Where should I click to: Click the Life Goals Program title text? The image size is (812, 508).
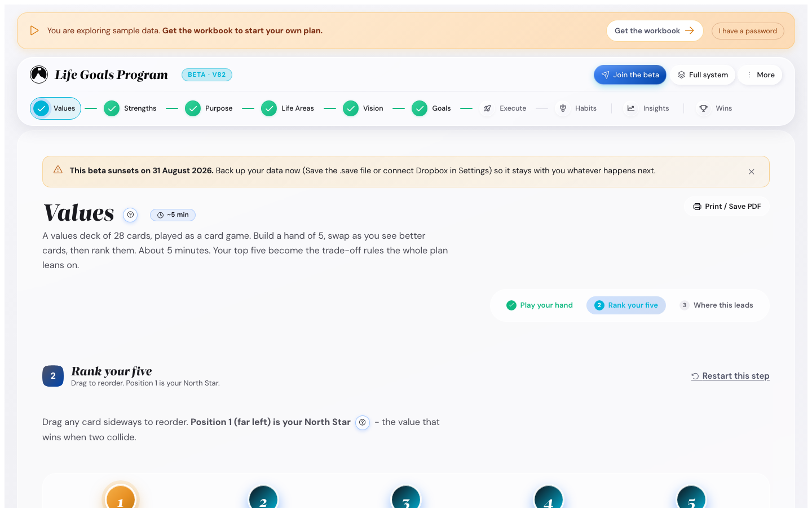[111, 75]
